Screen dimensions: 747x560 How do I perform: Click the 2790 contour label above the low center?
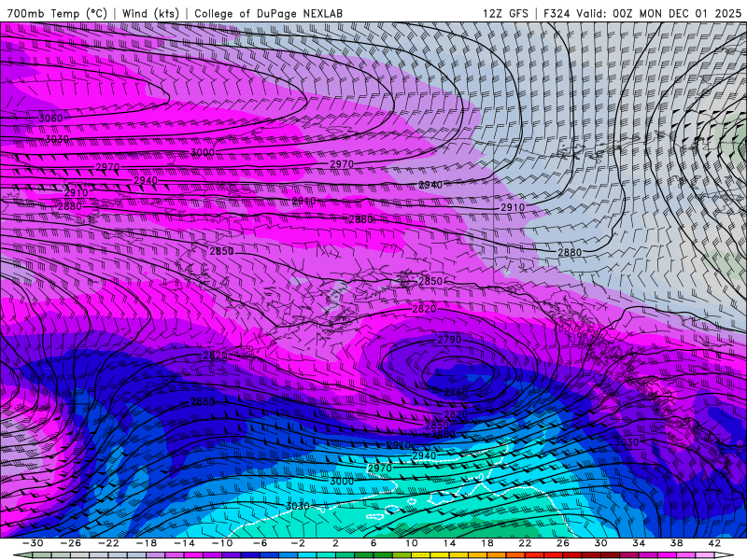(x=450, y=339)
